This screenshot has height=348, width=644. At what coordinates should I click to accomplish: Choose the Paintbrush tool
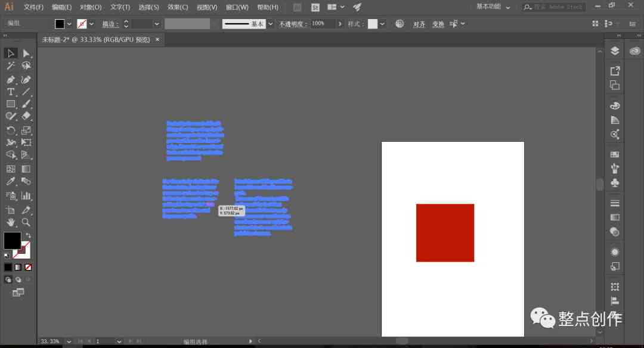pyautogui.click(x=26, y=104)
